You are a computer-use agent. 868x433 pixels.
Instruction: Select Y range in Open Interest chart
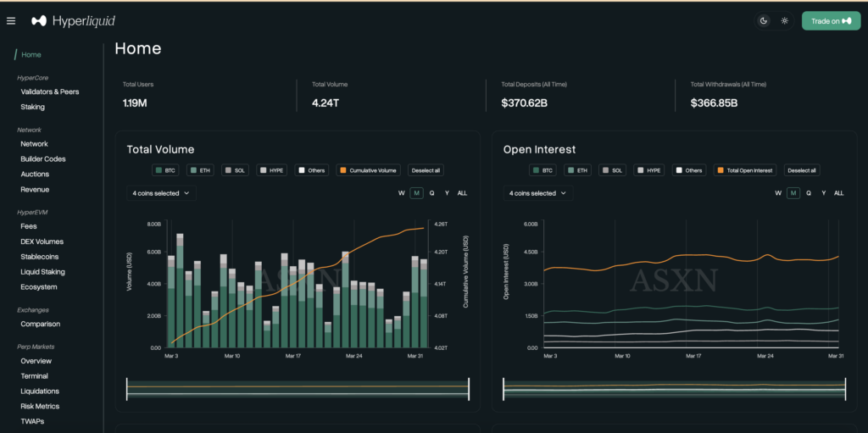click(824, 193)
